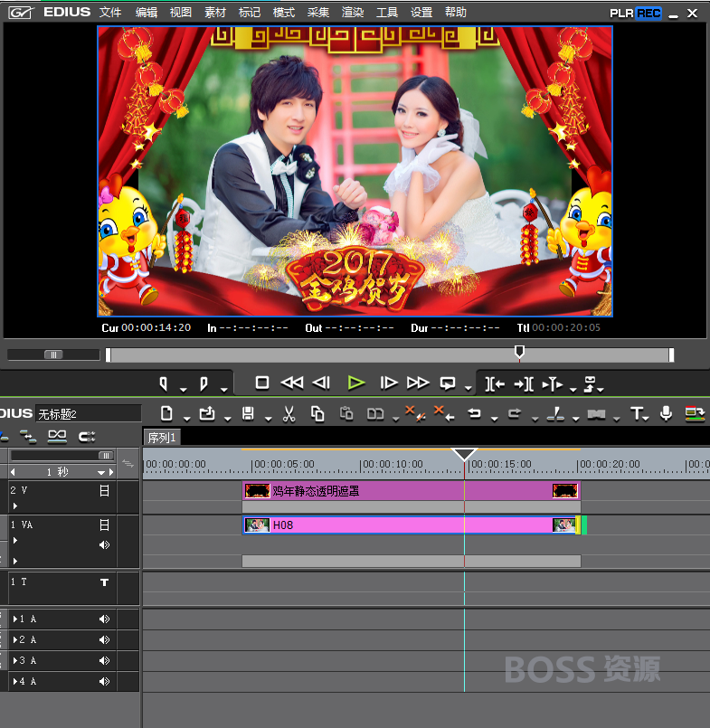Click the Set default transition icon

(596, 413)
